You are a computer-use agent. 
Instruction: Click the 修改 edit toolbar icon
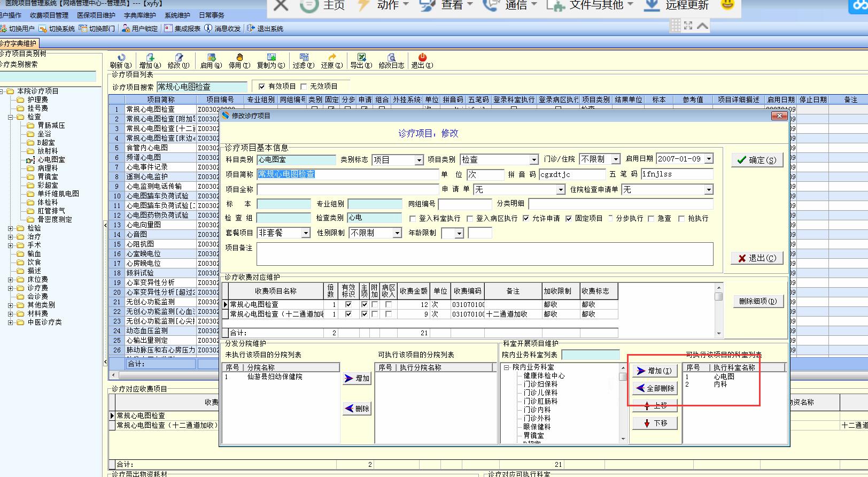[x=179, y=58]
